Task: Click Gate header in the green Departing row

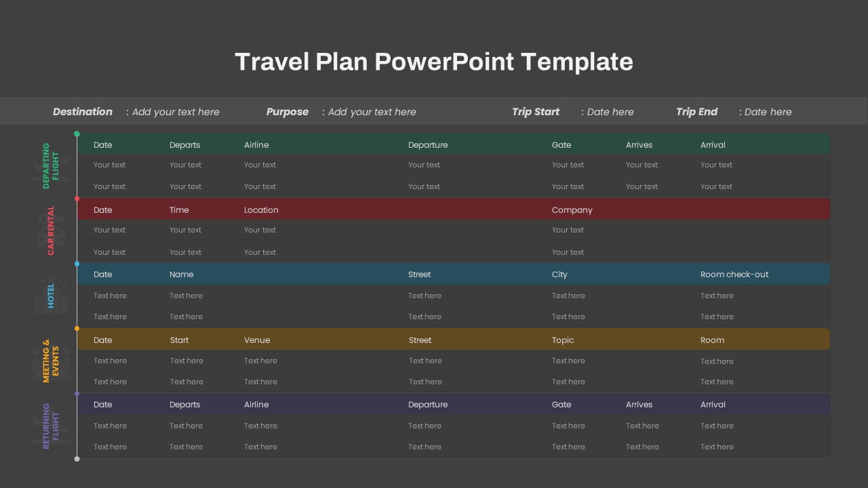Action: 561,145
